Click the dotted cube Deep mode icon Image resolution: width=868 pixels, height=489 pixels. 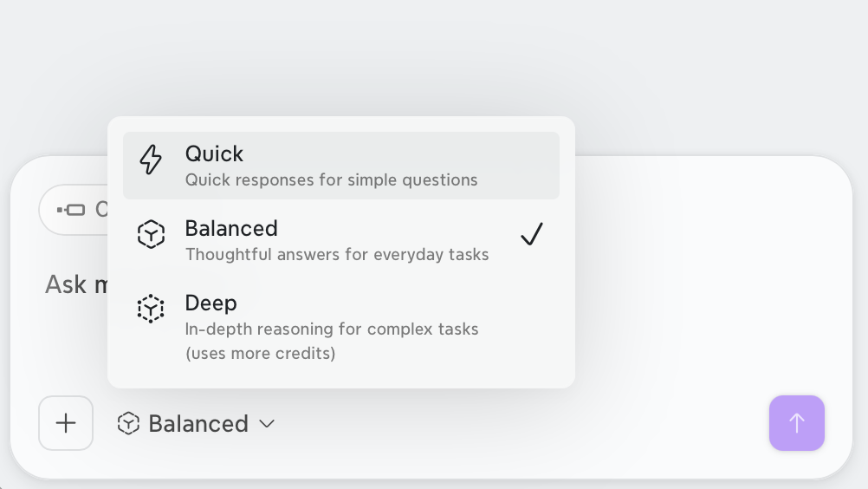coord(151,309)
